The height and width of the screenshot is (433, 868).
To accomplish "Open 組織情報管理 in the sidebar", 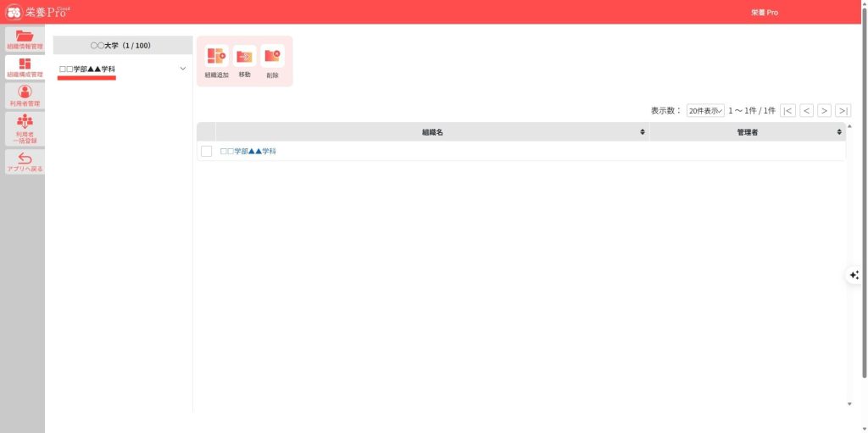I will point(25,39).
